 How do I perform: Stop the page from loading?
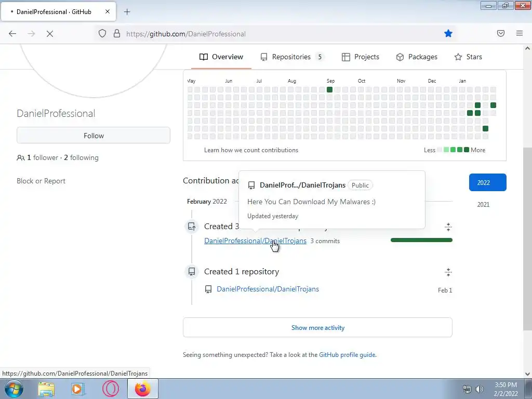pos(50,34)
